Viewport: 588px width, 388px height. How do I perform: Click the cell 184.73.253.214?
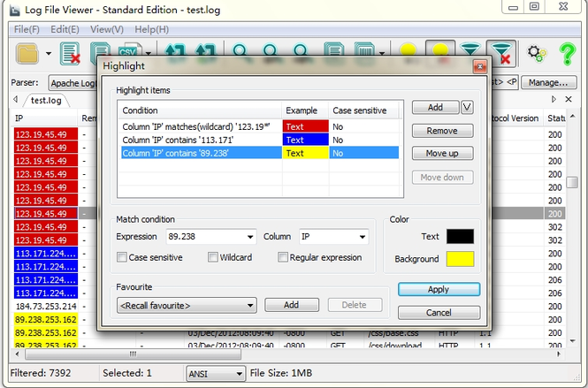coord(46,307)
